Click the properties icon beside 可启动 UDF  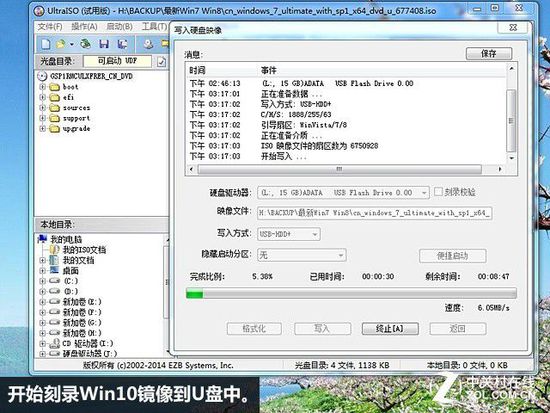click(161, 62)
